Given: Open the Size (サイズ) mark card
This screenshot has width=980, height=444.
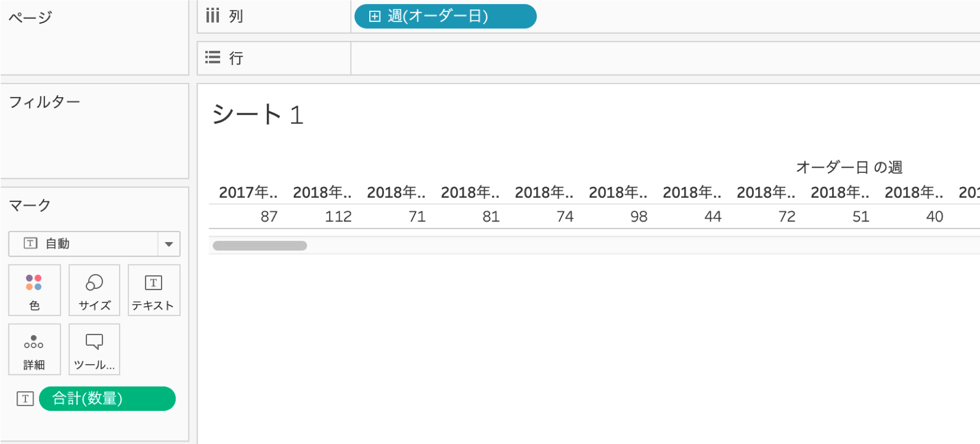Looking at the screenshot, I should [x=94, y=290].
